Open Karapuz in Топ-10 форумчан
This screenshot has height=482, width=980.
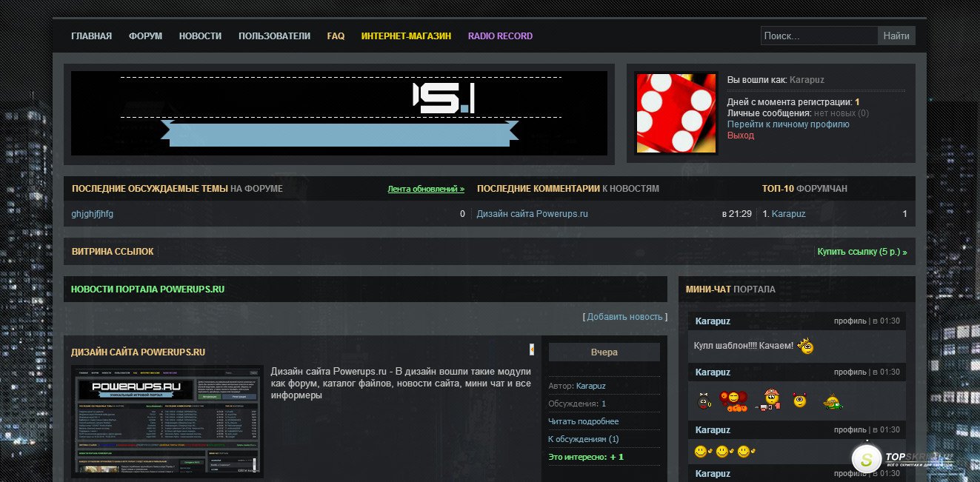pyautogui.click(x=788, y=214)
